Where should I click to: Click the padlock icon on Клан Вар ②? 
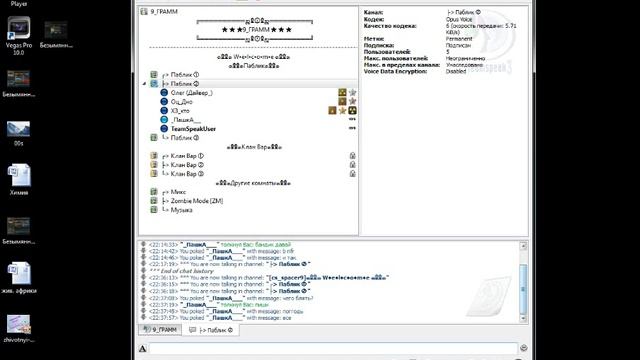tap(353, 164)
